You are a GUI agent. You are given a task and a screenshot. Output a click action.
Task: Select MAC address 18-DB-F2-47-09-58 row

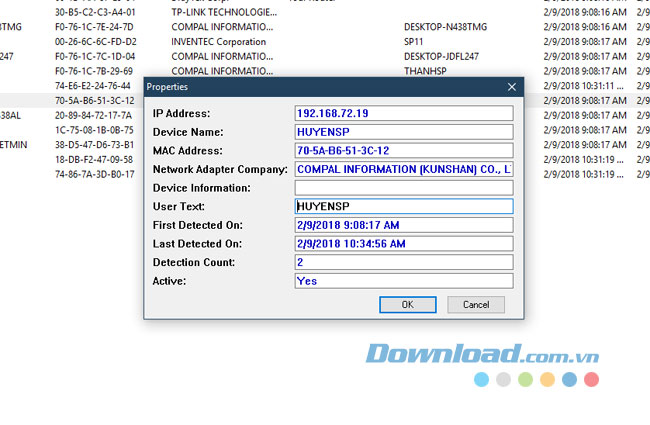94,160
